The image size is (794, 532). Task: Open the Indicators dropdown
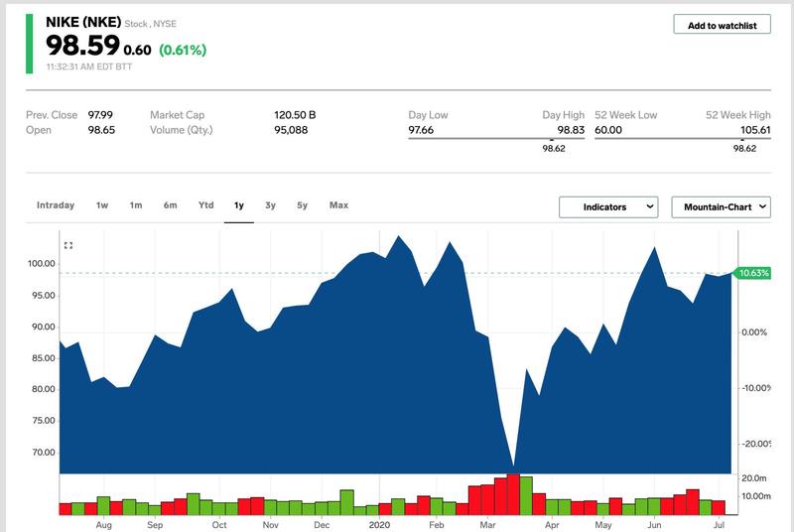(608, 207)
